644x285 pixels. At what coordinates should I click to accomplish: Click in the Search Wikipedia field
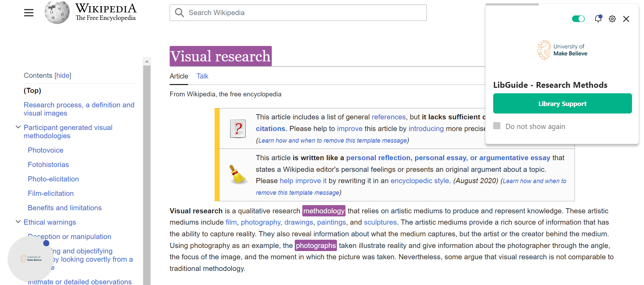pos(298,13)
